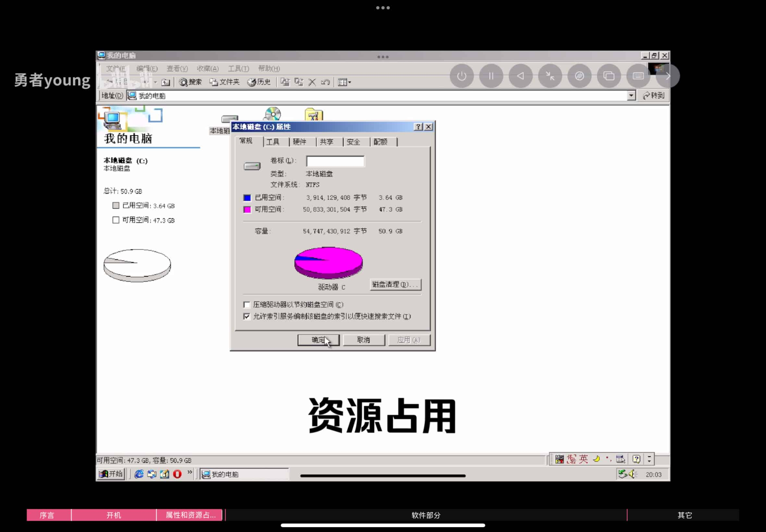Image resolution: width=766 pixels, height=532 pixels.
Task: Click the Cancel (取消) button
Action: coord(364,340)
